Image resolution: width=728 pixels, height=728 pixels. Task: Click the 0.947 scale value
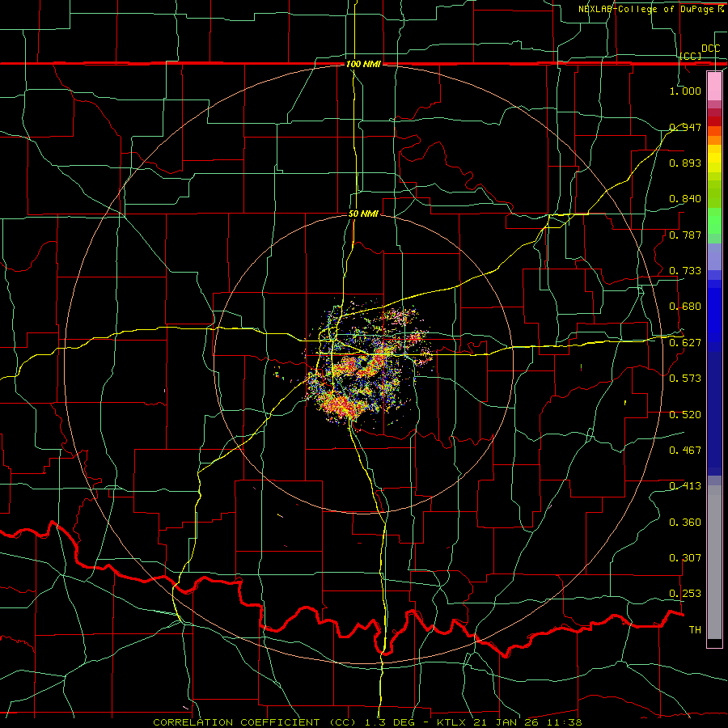coord(685,127)
